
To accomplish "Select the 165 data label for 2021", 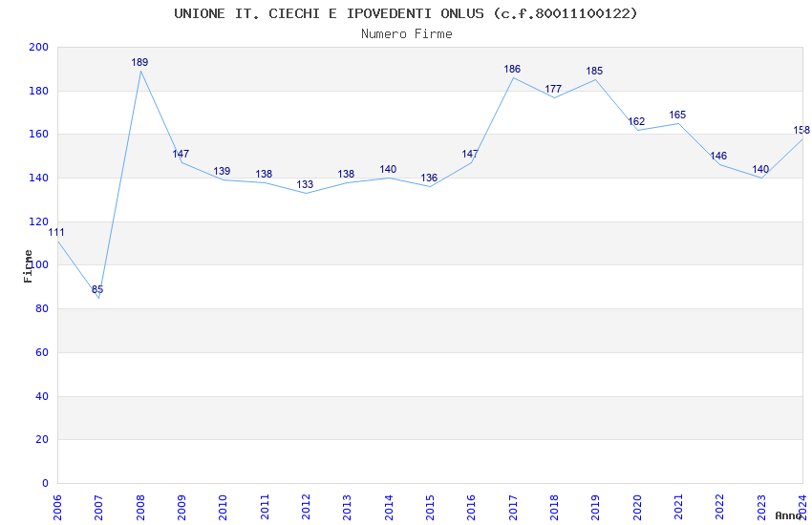I will click(677, 115).
